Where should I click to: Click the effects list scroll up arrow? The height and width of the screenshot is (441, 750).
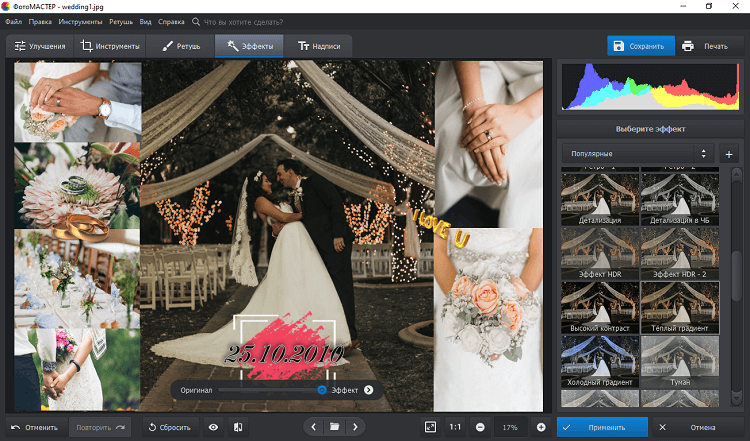[x=737, y=174]
